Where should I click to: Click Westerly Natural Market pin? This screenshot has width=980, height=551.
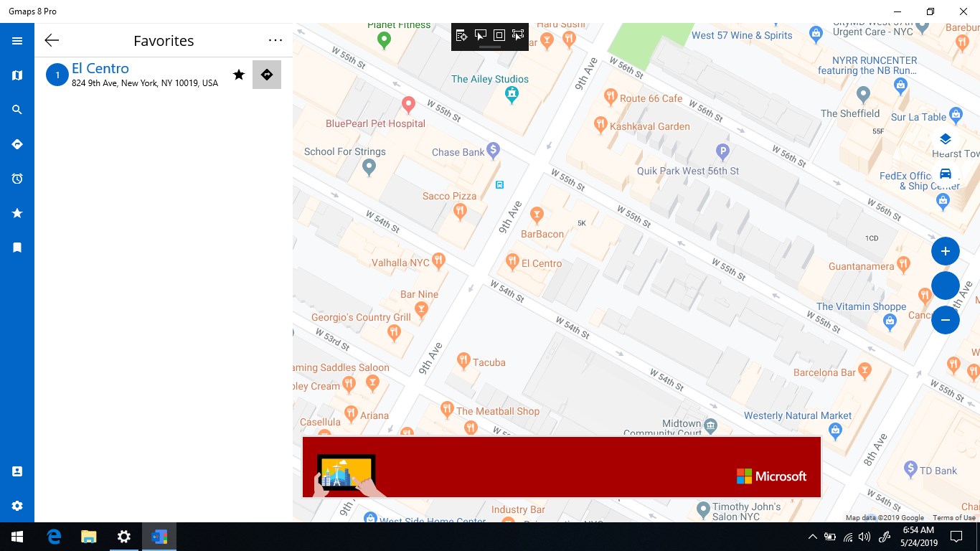click(x=834, y=431)
